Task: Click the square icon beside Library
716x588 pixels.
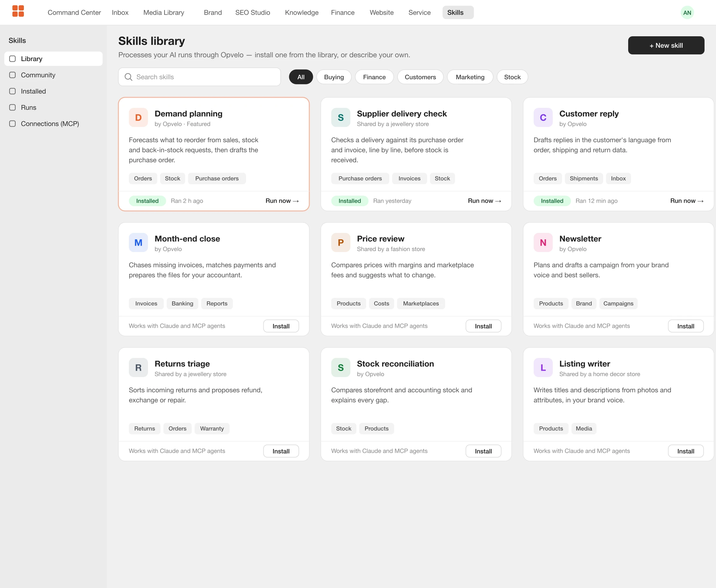Action: click(12, 59)
